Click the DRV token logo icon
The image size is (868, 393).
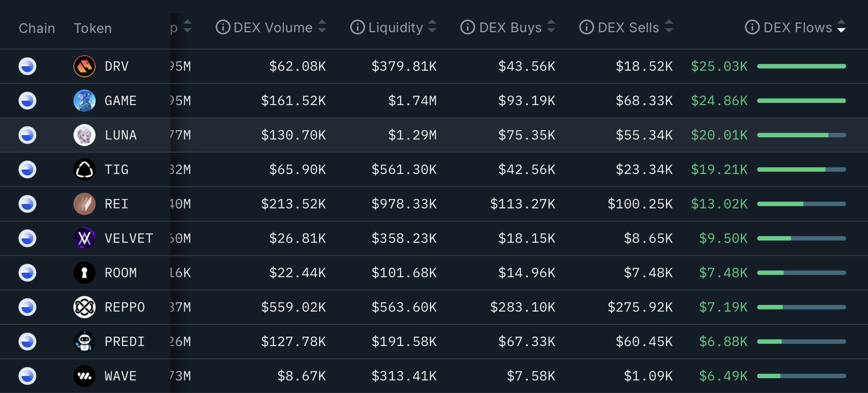(x=84, y=66)
